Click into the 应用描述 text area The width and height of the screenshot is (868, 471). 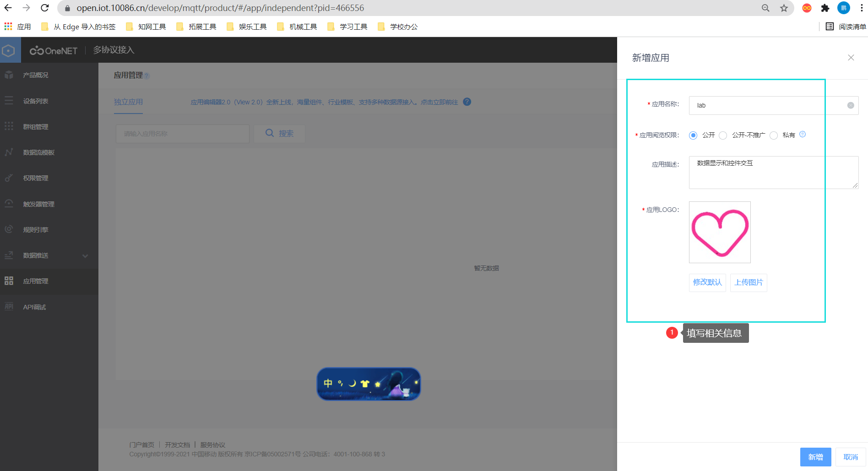773,172
